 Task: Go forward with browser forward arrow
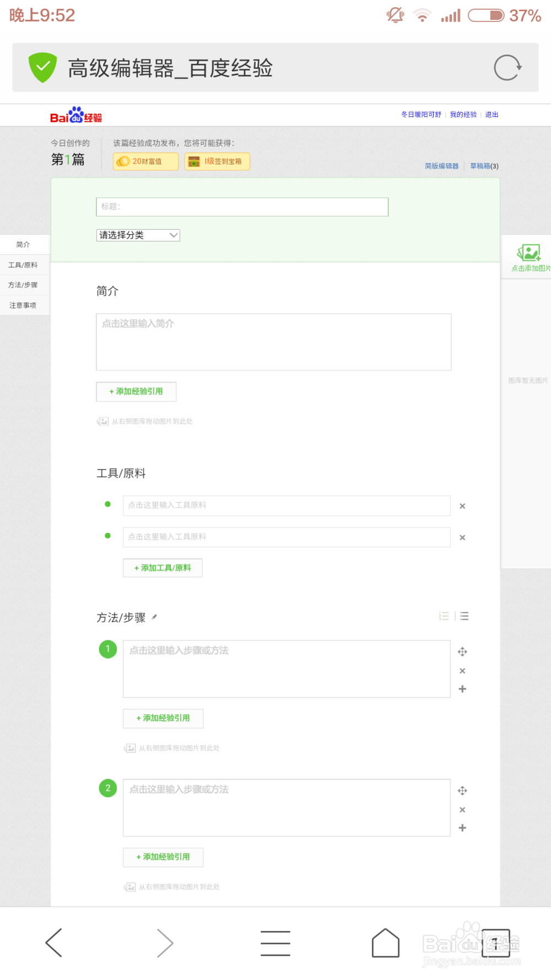tap(165, 943)
